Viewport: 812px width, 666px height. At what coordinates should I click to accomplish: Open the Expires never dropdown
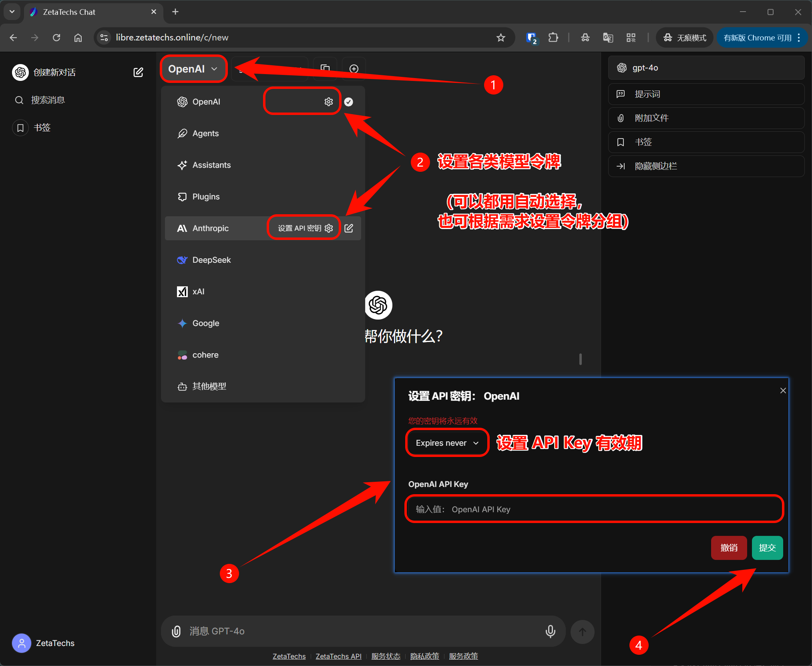(x=447, y=443)
